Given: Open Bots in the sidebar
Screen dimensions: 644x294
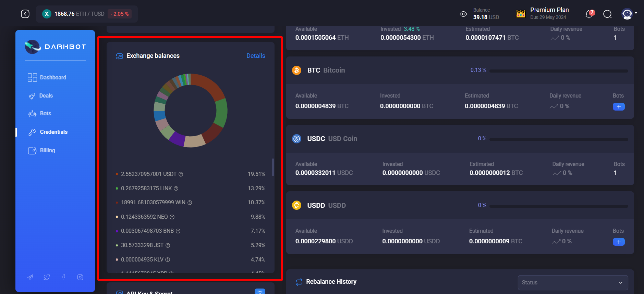Looking at the screenshot, I should pos(40,114).
